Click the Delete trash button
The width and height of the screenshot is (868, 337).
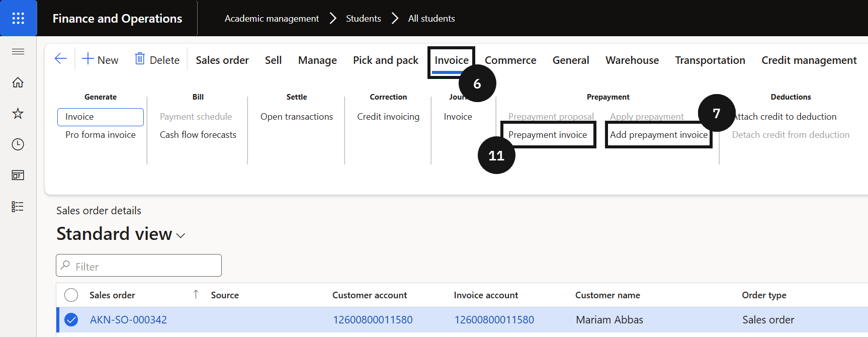coord(157,60)
